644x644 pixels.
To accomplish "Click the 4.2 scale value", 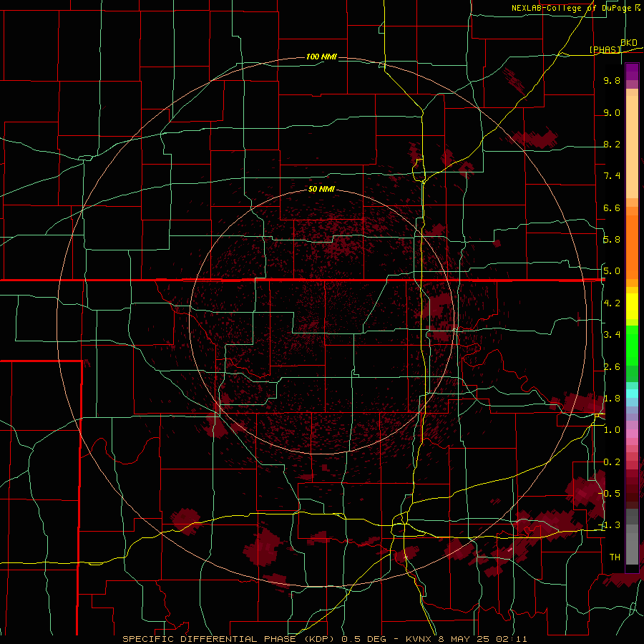I will click(612, 303).
